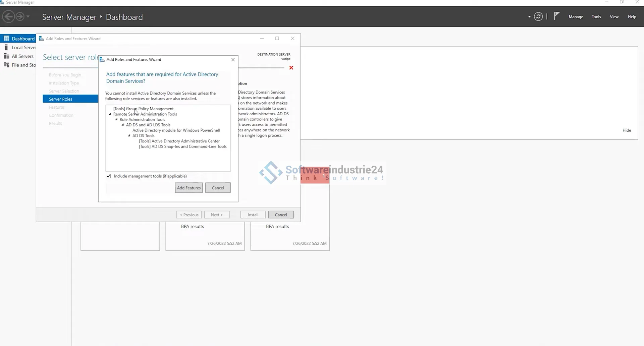Collapse the AD DS Tools node
Screen dimensions: 644x346
(129, 135)
